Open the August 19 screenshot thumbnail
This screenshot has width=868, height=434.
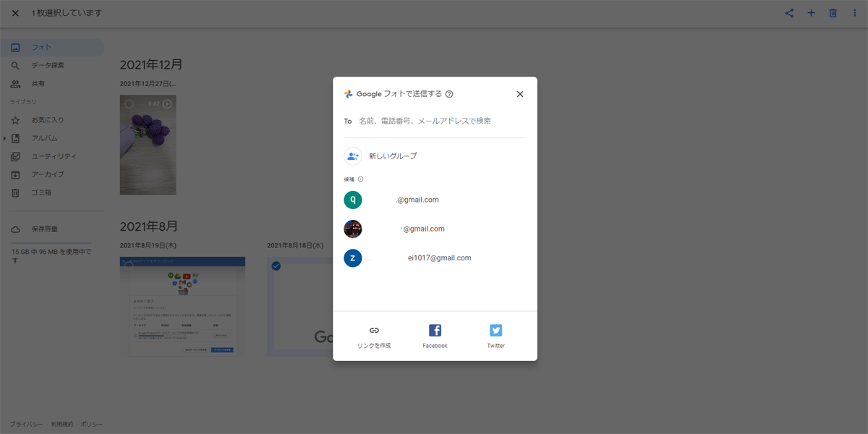pyautogui.click(x=182, y=307)
